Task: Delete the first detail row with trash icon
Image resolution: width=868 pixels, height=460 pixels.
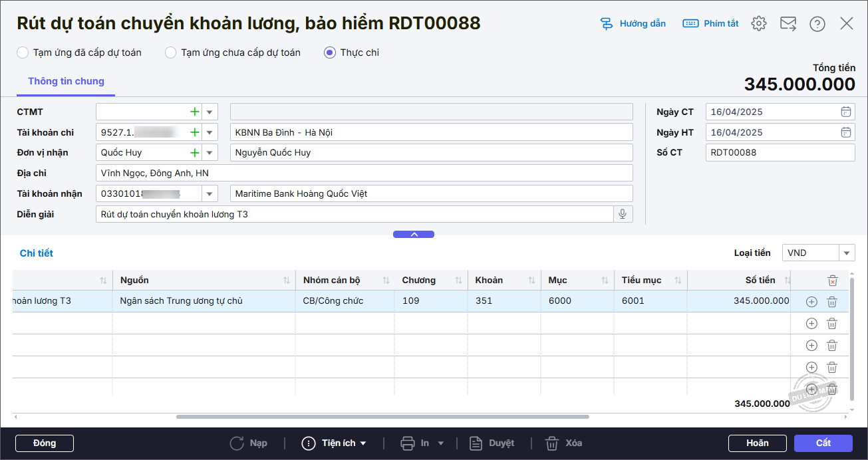Action: tap(831, 302)
